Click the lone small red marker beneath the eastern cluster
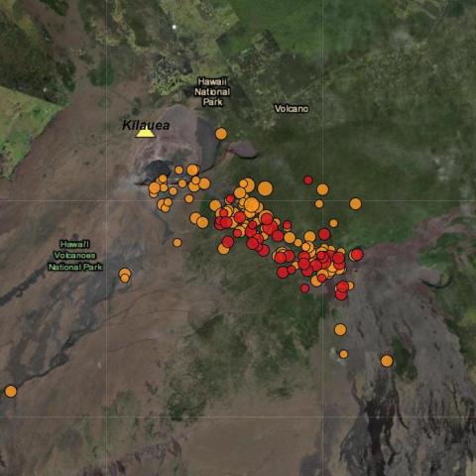The width and height of the screenshot is (476, 476). [x=304, y=289]
